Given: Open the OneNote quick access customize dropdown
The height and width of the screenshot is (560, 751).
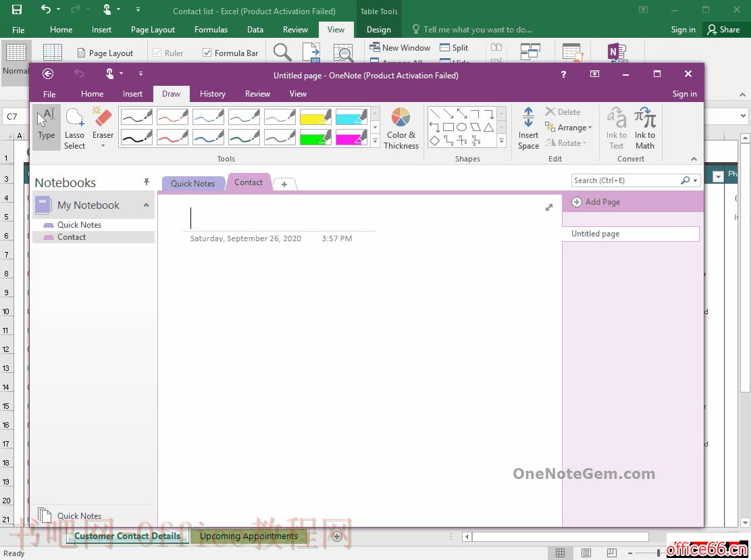Looking at the screenshot, I should point(140,74).
